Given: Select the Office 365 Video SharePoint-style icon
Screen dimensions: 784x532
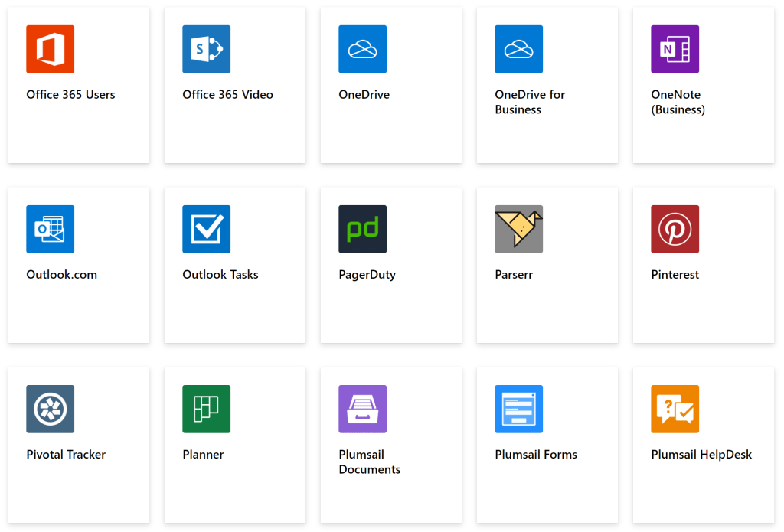Looking at the screenshot, I should 206,49.
